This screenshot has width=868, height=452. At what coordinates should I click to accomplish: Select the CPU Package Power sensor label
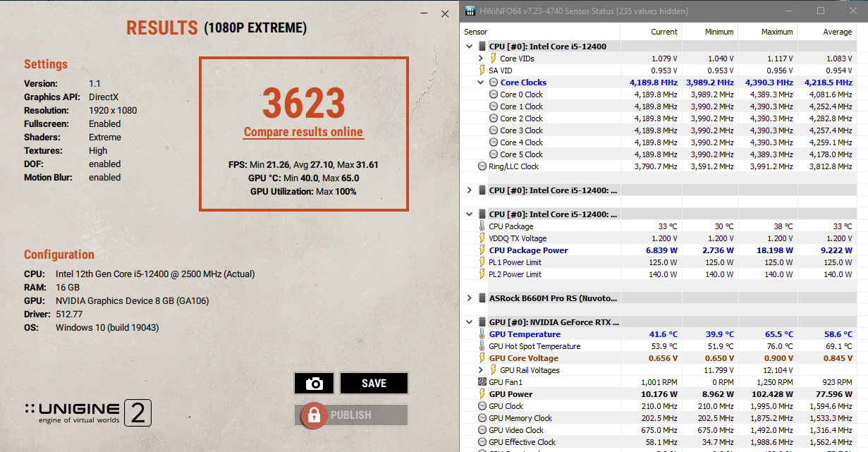click(x=528, y=250)
